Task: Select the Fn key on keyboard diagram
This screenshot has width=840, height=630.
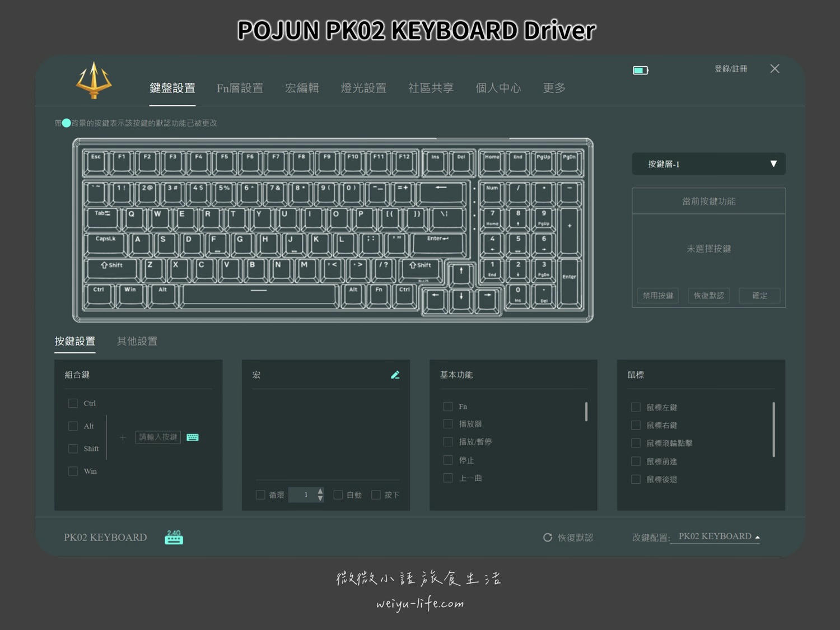Action: click(379, 296)
